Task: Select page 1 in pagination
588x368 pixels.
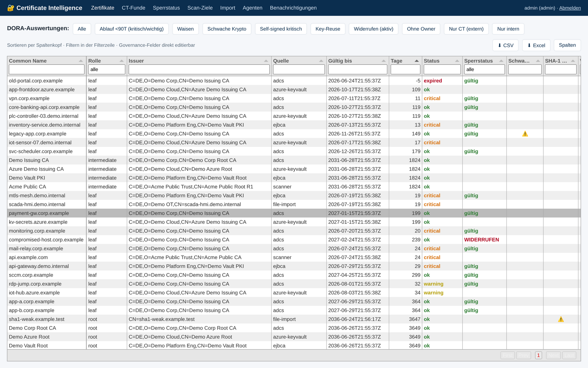Action: (538, 355)
